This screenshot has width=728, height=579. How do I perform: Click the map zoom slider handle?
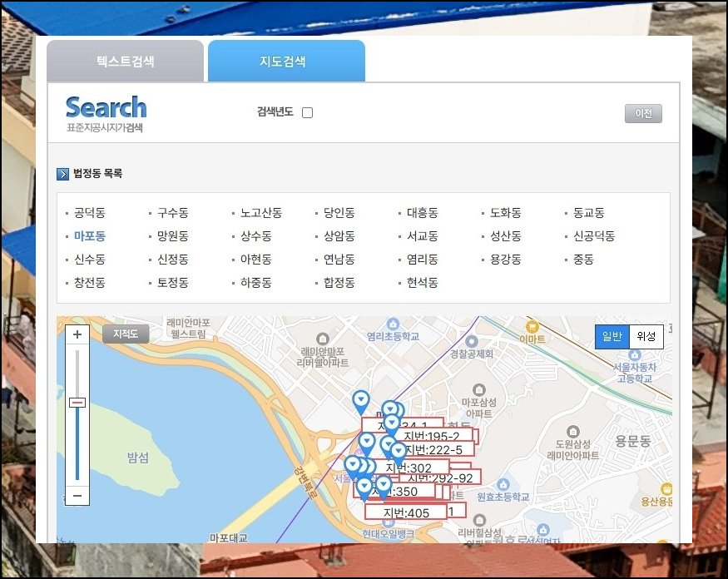[x=77, y=403]
